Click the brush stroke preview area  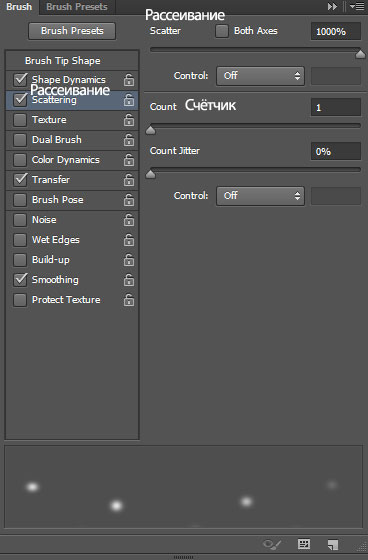pyautogui.click(x=184, y=486)
